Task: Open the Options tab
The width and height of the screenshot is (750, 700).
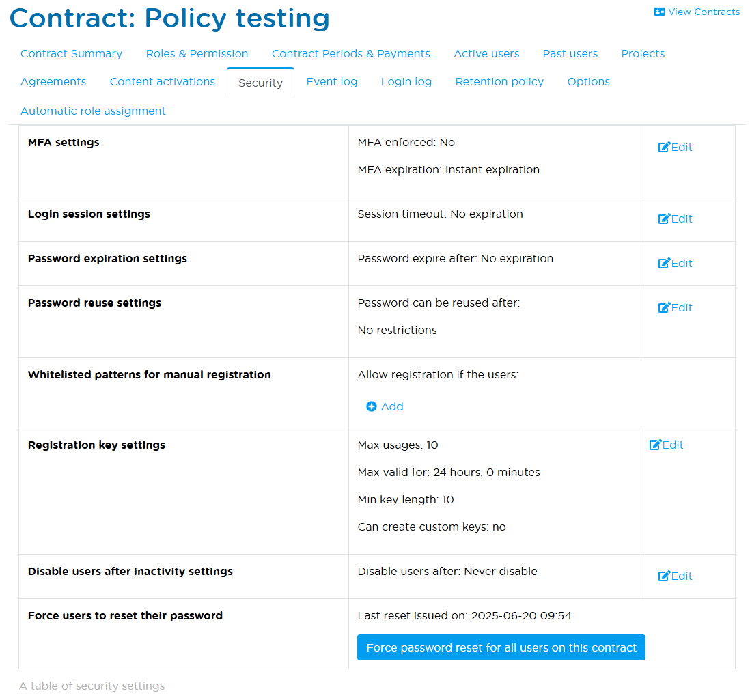Action: point(588,82)
